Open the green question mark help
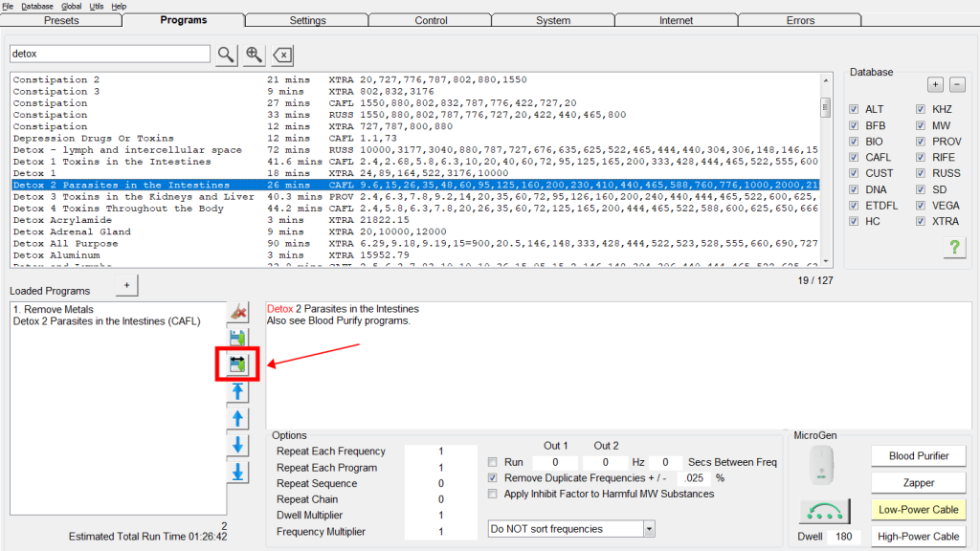The height and width of the screenshot is (551, 980). click(x=952, y=248)
